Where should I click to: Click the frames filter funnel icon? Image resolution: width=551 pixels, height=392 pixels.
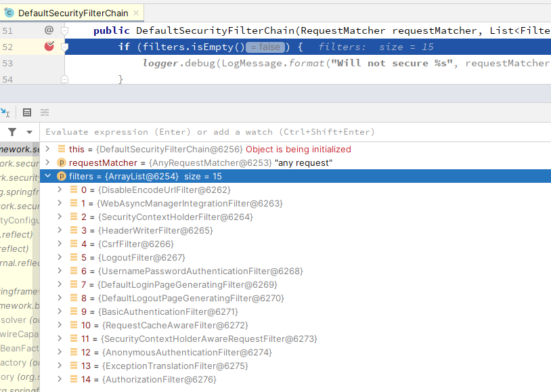[12, 132]
